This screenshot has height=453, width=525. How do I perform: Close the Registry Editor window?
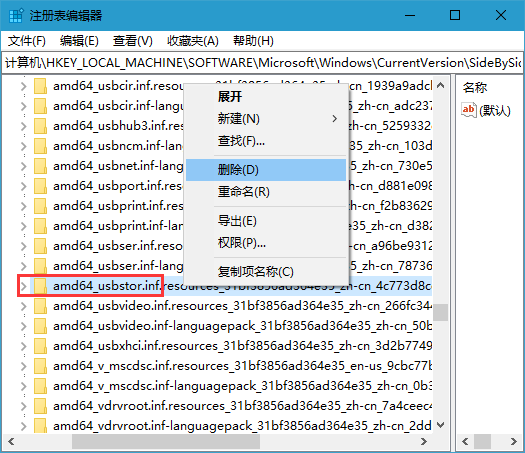501,15
